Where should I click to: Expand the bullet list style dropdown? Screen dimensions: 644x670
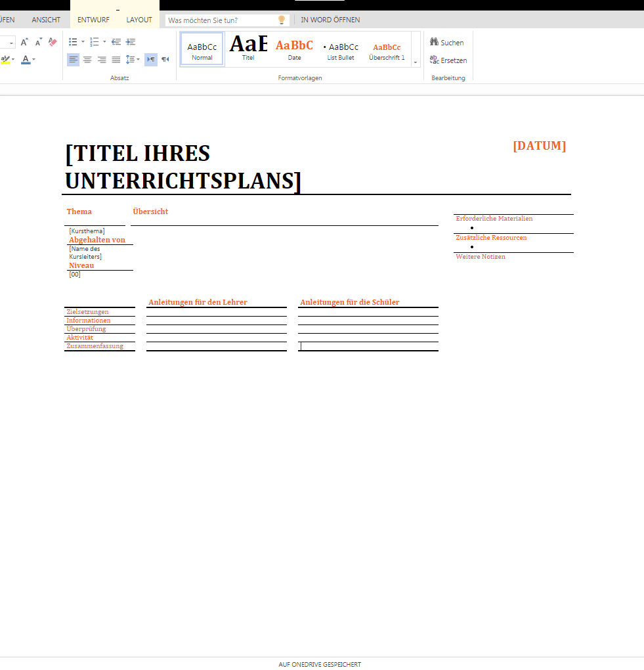click(83, 42)
